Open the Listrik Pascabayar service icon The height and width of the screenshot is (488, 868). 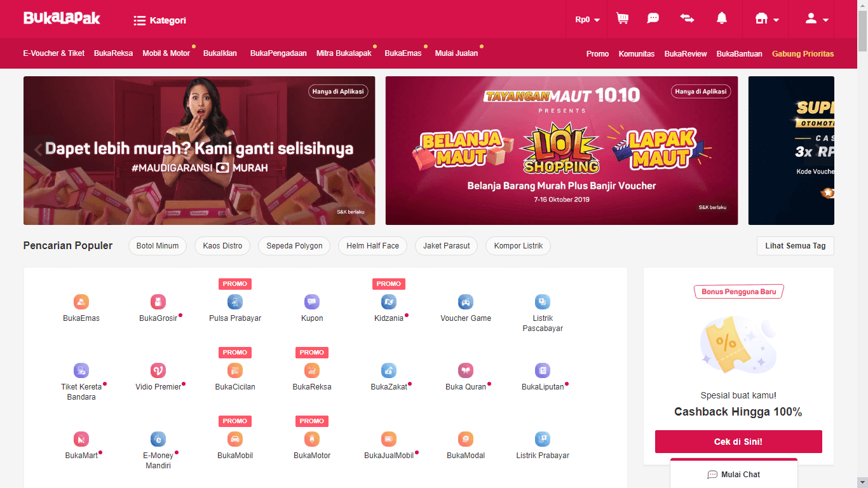(543, 302)
